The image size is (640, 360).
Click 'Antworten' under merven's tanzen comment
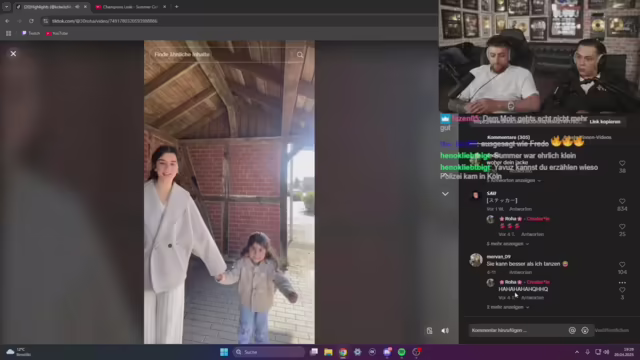tap(520, 272)
